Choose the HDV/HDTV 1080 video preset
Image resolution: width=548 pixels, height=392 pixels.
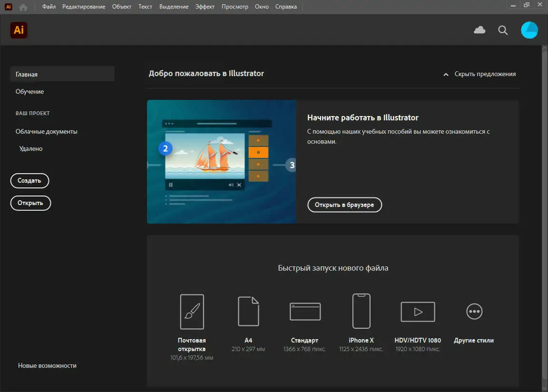click(418, 312)
